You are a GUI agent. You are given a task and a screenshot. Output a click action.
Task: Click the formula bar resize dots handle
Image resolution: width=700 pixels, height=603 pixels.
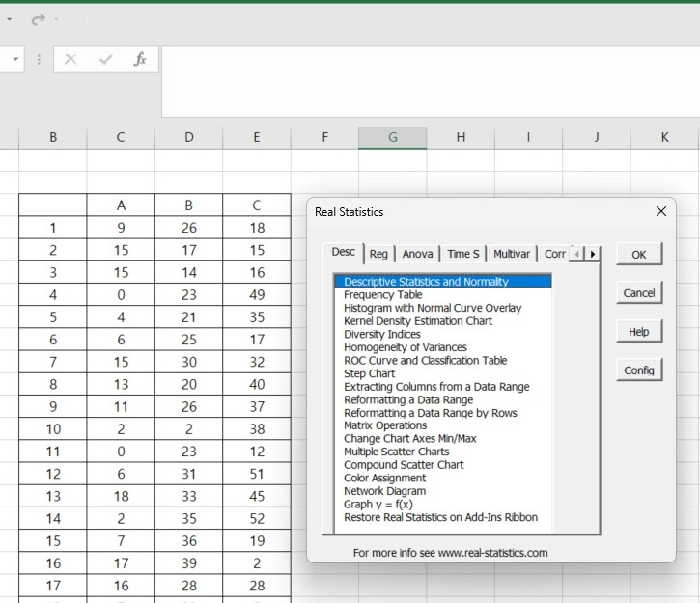[x=39, y=59]
